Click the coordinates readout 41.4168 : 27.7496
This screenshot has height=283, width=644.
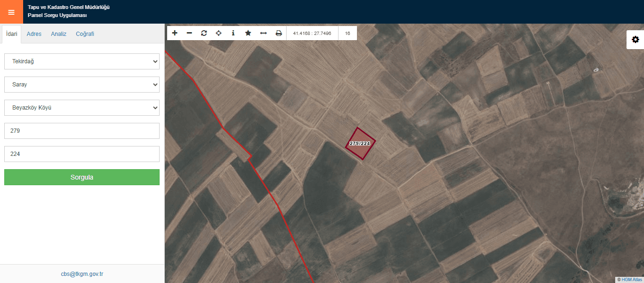click(x=312, y=34)
